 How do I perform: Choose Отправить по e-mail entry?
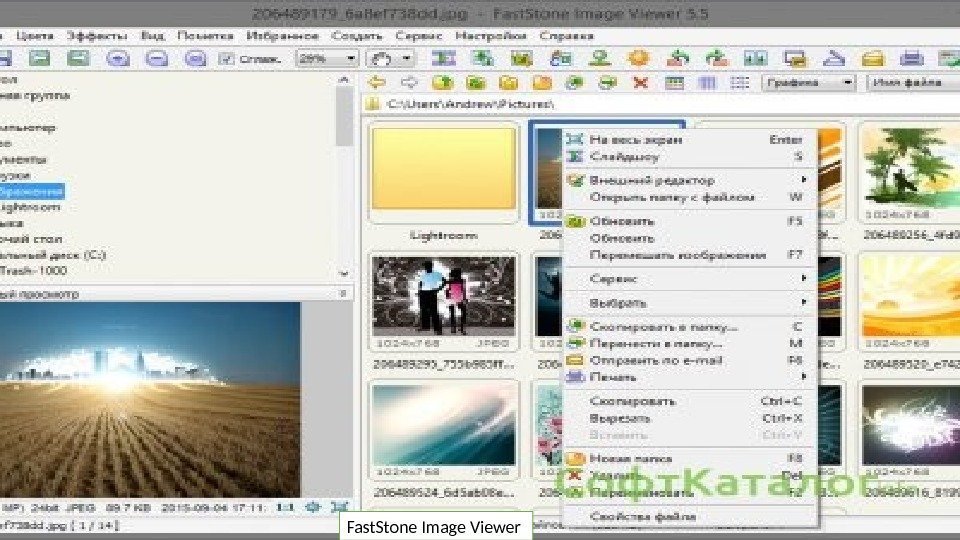point(689,360)
